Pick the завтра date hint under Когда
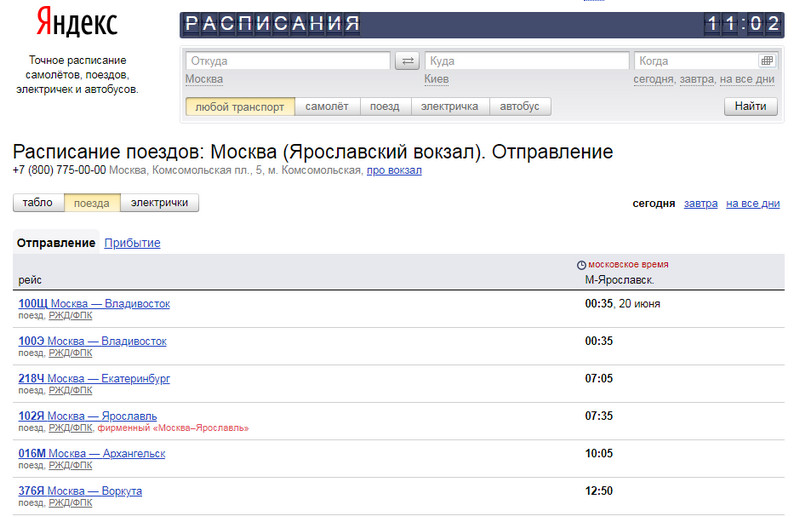800x517 pixels. (x=696, y=79)
